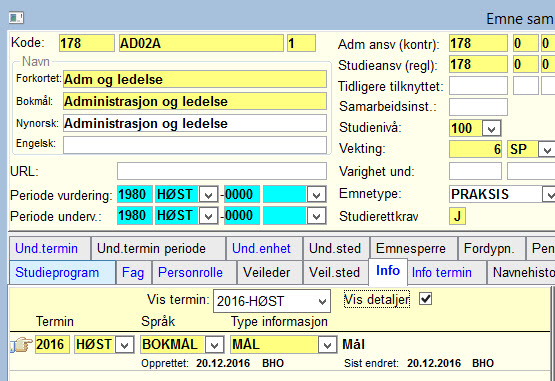Click the Studienivå value 100
Screen dimensions: 555x381
point(466,128)
